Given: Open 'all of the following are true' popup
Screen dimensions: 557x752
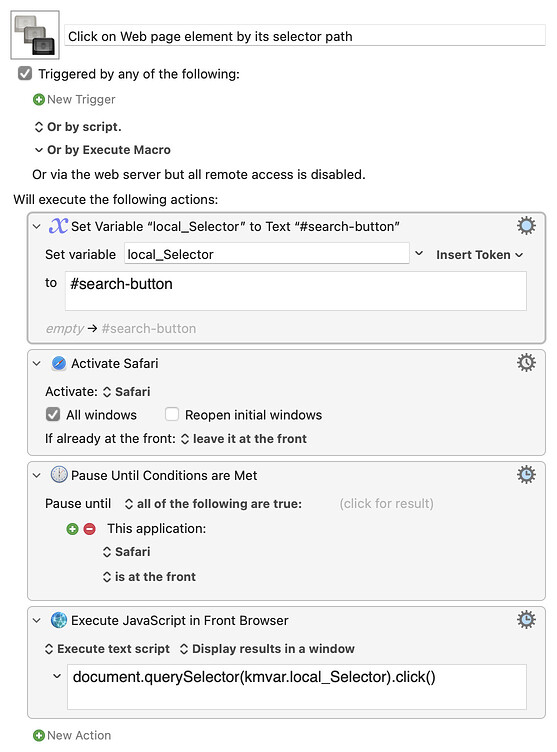Looking at the screenshot, I should coord(213,504).
